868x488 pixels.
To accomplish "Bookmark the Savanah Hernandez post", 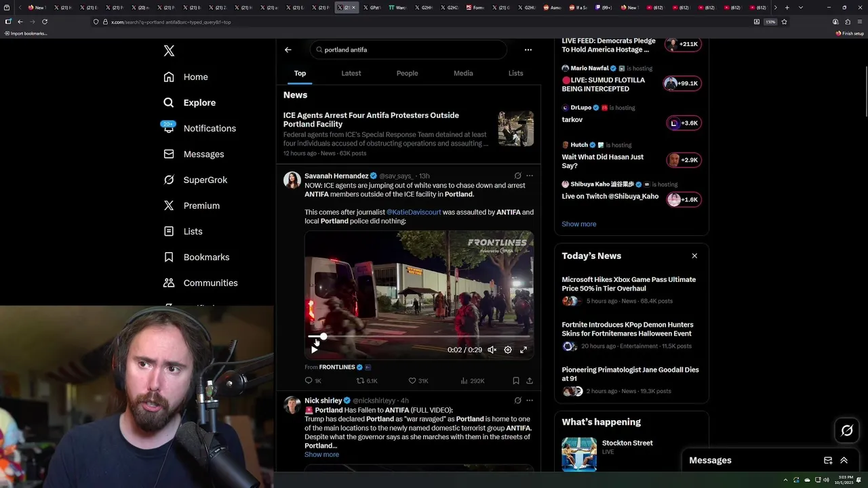I will coord(516,381).
